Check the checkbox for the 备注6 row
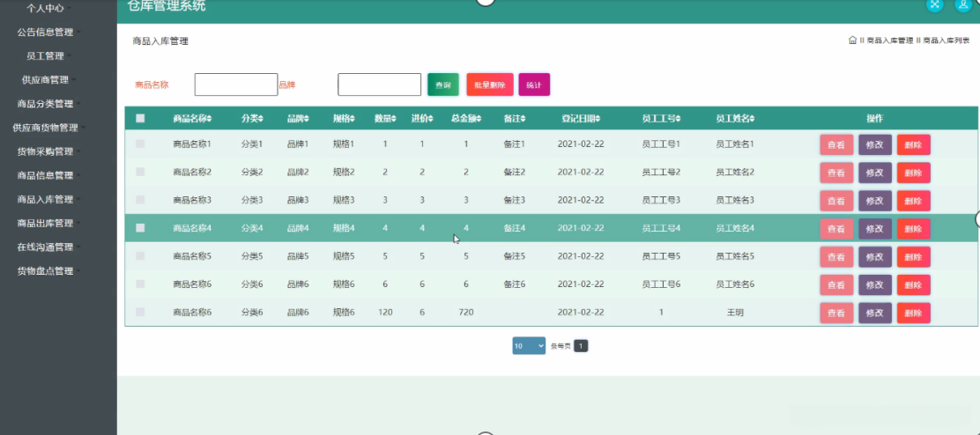The image size is (980, 435). tap(140, 284)
